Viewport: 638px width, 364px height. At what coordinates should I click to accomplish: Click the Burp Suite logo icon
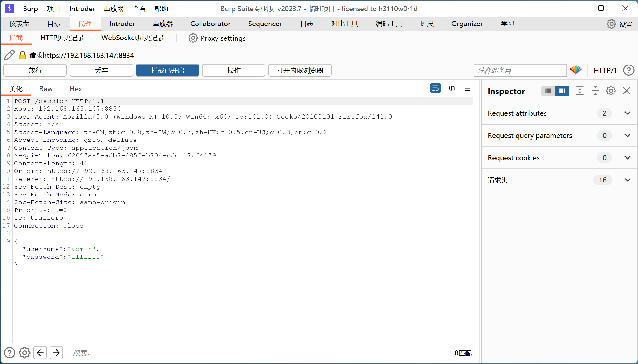pyautogui.click(x=10, y=8)
